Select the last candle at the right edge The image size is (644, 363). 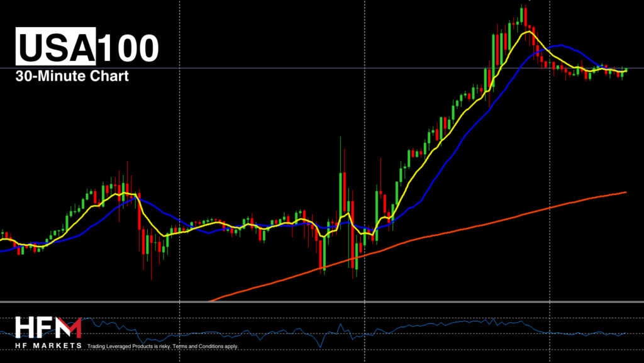[626, 70]
